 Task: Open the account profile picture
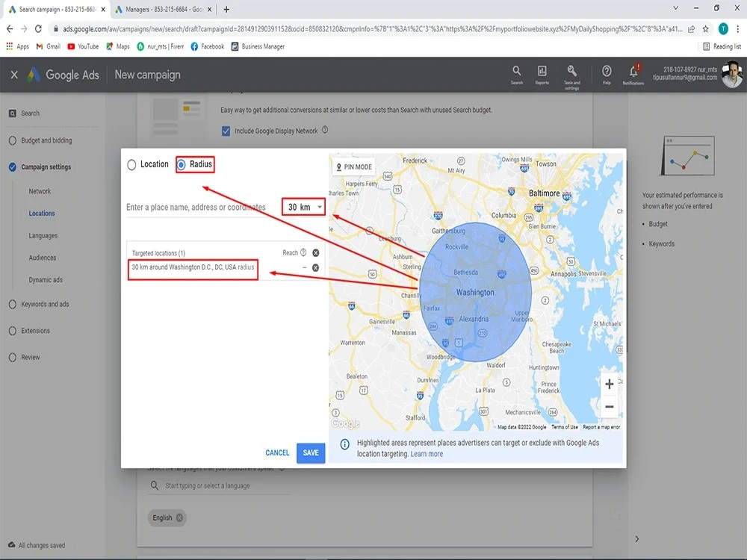732,74
